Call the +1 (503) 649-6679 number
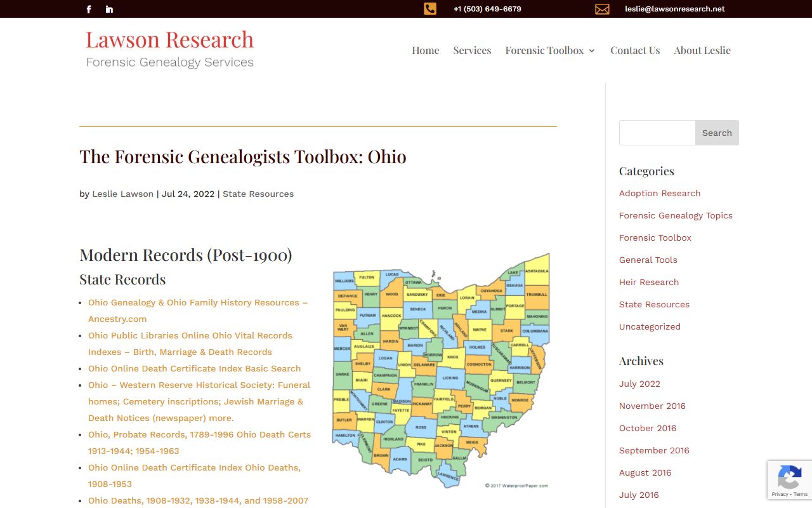 click(x=487, y=9)
